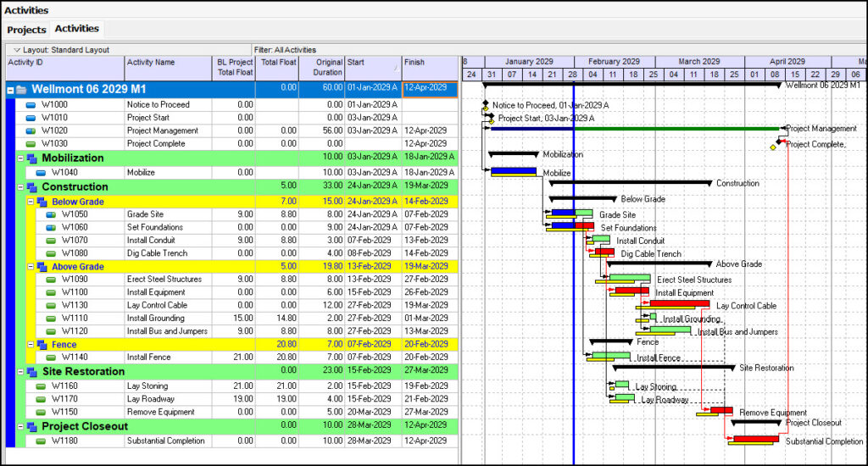Click the W1180 activity icon
The height and width of the screenshot is (466, 868).
tap(41, 441)
